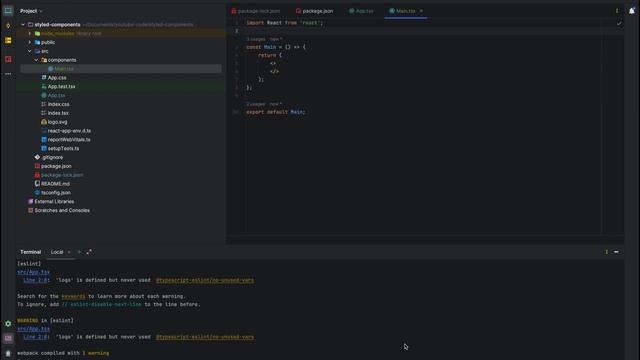Close the Local terminal tab
Image resolution: width=640 pixels, height=360 pixels.
pos(69,252)
